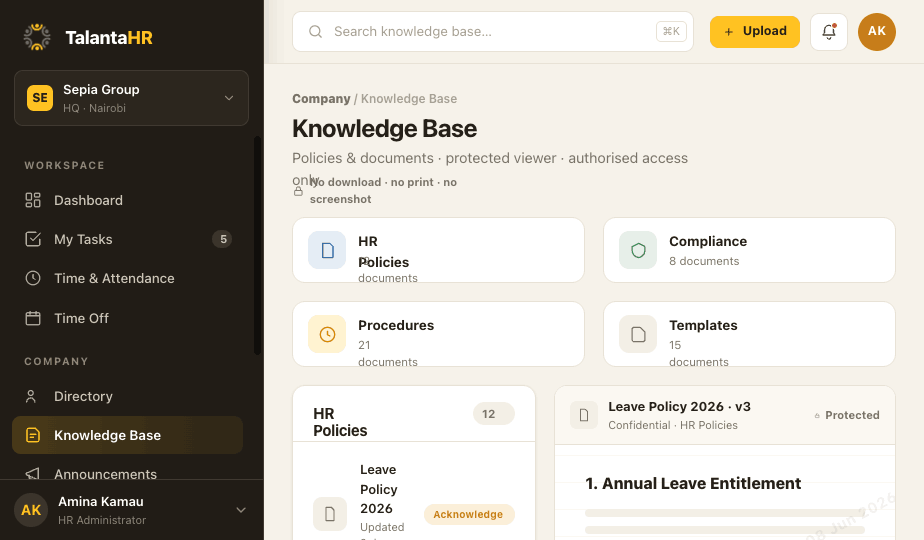
Task: Click the Knowledge Base document icon in sidebar
Action: 33,435
